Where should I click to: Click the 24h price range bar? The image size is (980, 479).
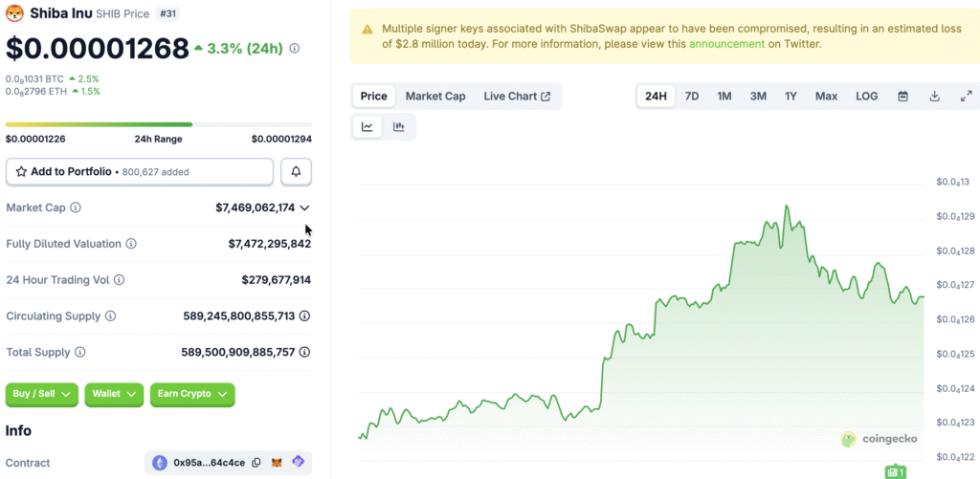tap(158, 124)
